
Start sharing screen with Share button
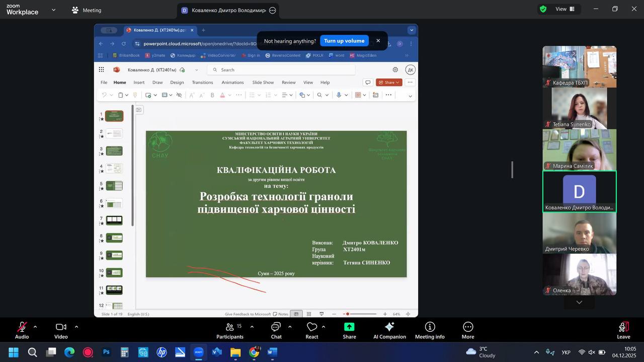(349, 330)
